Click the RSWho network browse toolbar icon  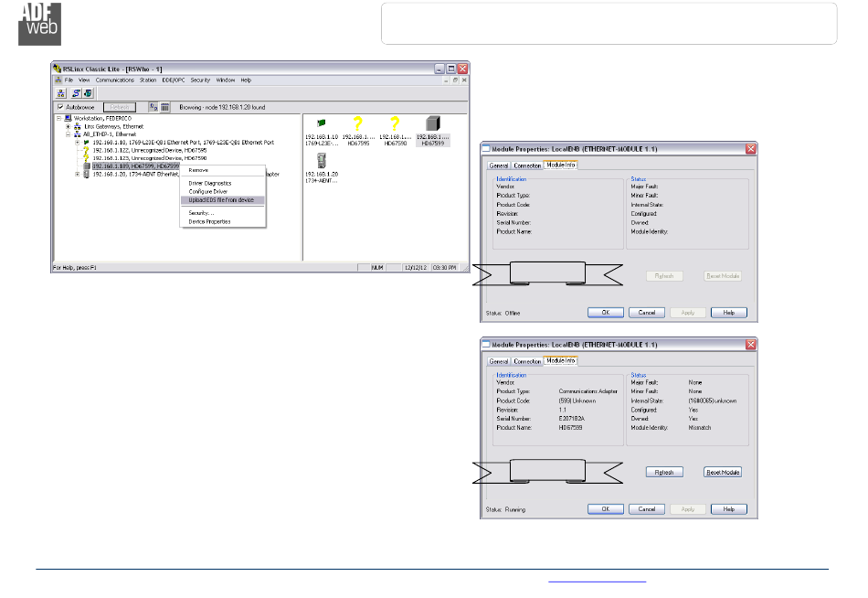[x=61, y=93]
